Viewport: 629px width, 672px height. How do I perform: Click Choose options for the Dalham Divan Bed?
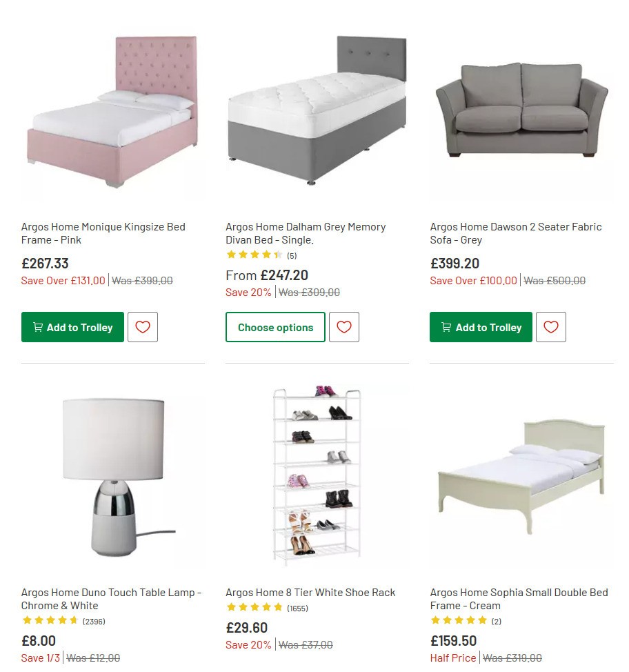275,327
